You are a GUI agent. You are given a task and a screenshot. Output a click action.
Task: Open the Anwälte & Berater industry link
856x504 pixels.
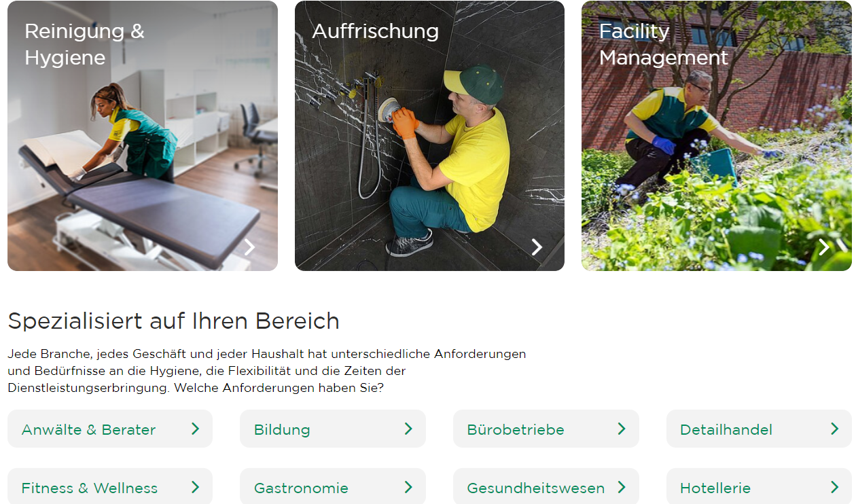[110, 429]
